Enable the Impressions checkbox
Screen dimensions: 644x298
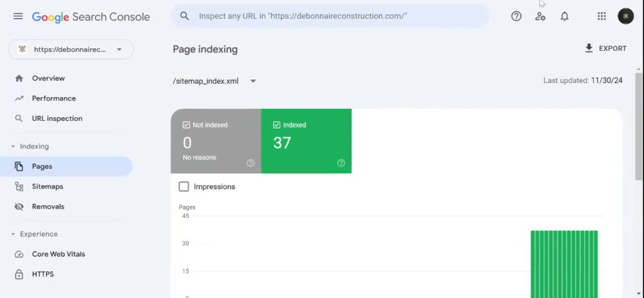(x=184, y=187)
